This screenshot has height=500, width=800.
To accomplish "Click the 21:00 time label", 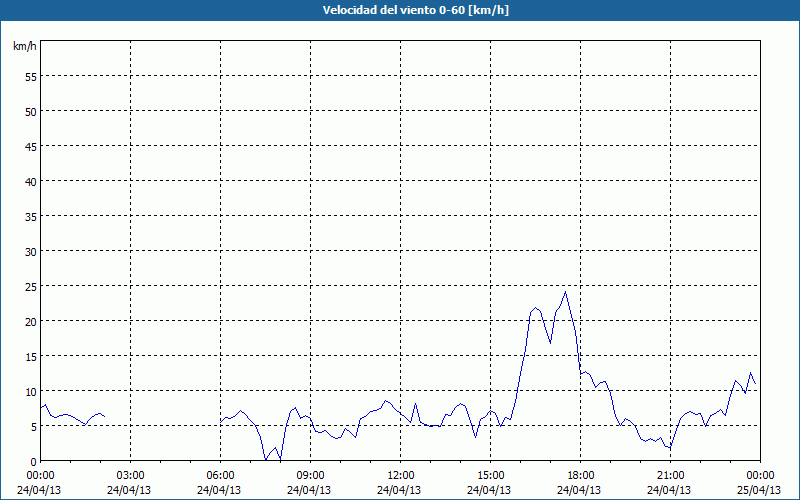I will pos(670,476).
